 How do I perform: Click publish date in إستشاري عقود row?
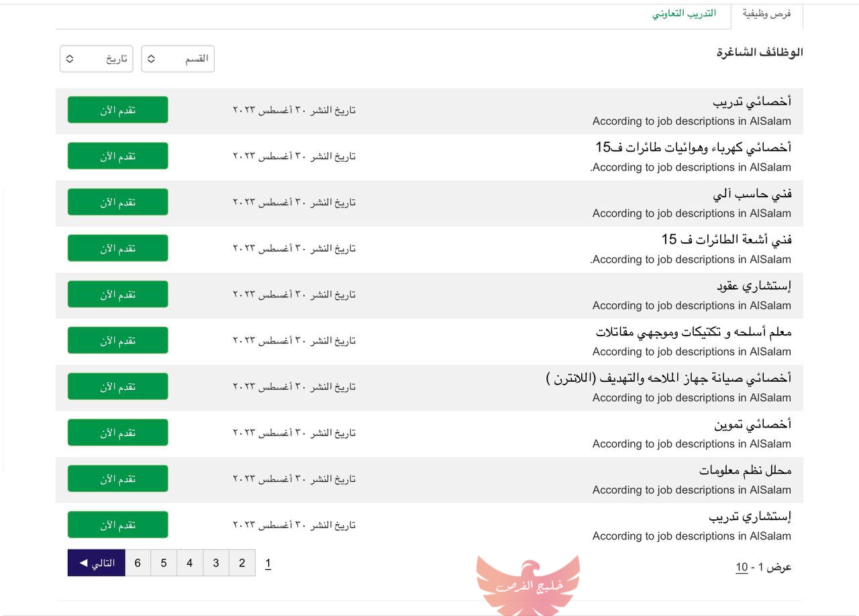294,294
